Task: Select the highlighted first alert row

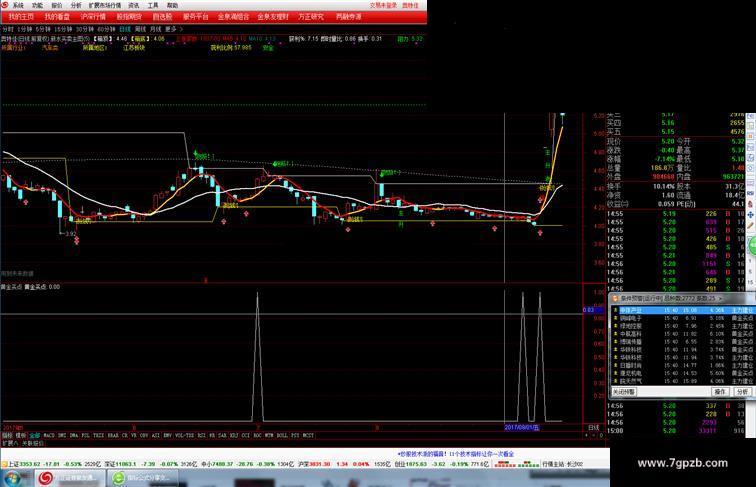Action: (x=682, y=310)
